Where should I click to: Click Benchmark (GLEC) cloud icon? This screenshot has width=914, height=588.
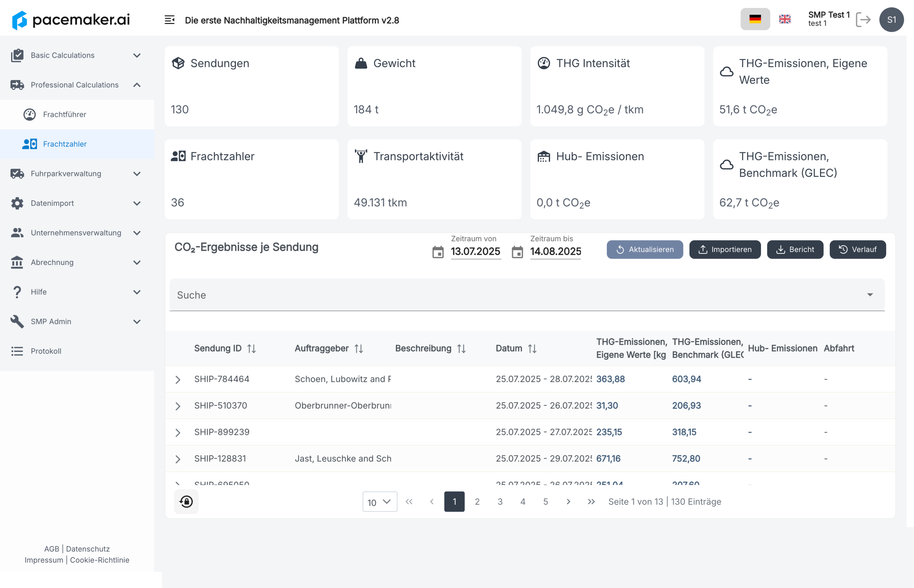pos(726,165)
